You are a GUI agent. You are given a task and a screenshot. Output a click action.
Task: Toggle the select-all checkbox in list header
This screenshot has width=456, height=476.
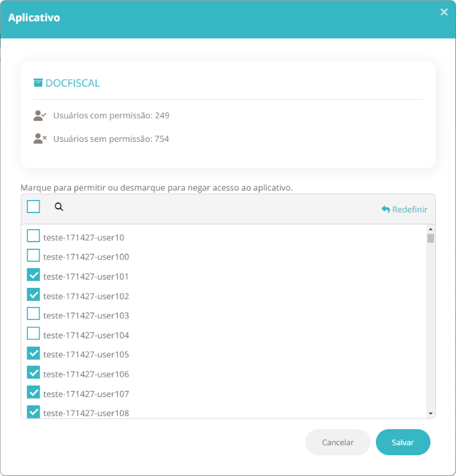click(x=33, y=207)
